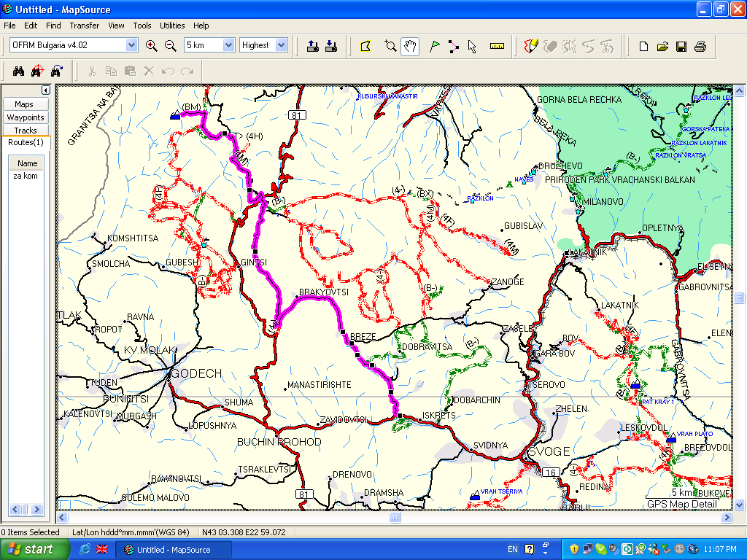Image resolution: width=747 pixels, height=560 pixels.
Task: Open the Transfer menu
Action: (x=85, y=26)
